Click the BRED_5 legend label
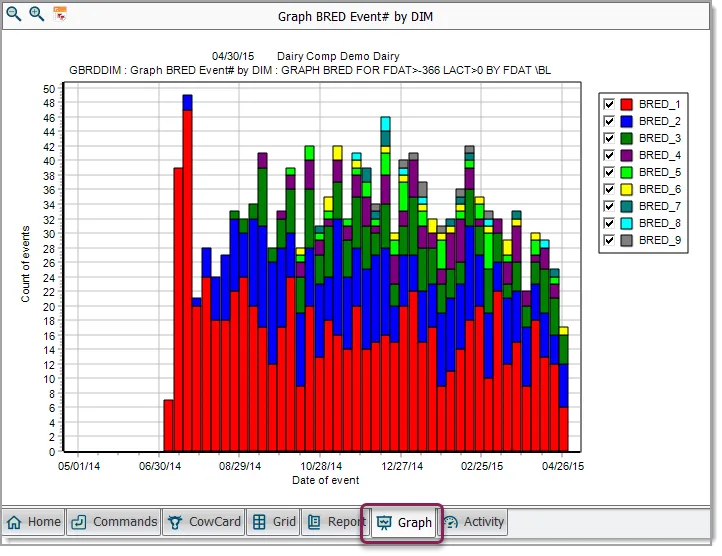722x556 pixels. point(660,172)
